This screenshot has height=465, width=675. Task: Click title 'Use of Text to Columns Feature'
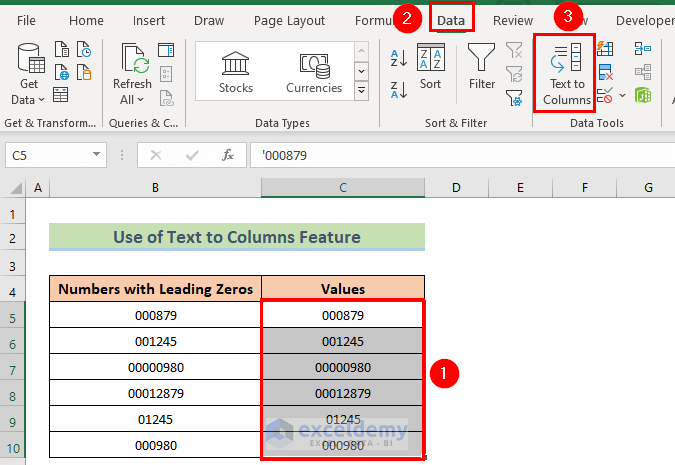237,237
